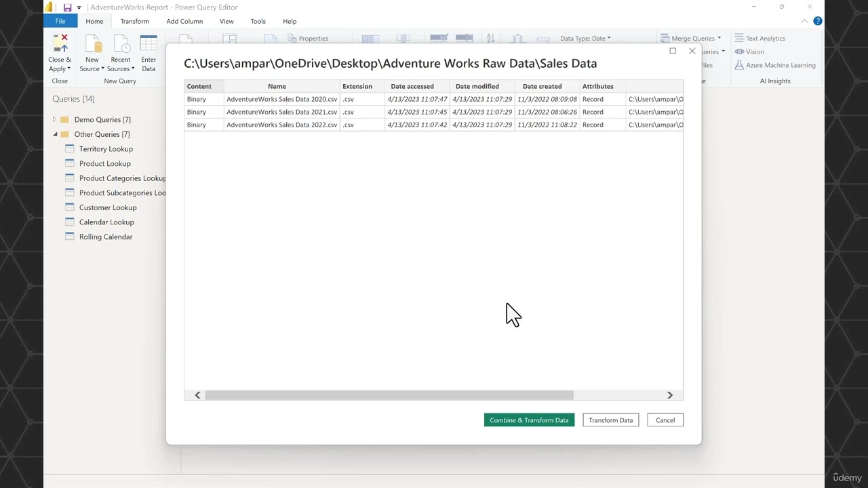Click the Recent Sources icon
Screen dimensions: 868x488
click(x=121, y=43)
